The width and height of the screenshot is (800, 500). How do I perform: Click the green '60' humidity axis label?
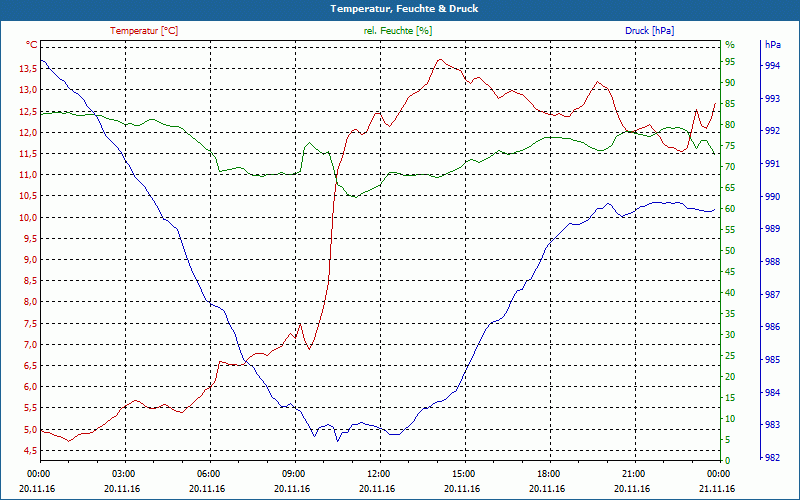point(730,209)
